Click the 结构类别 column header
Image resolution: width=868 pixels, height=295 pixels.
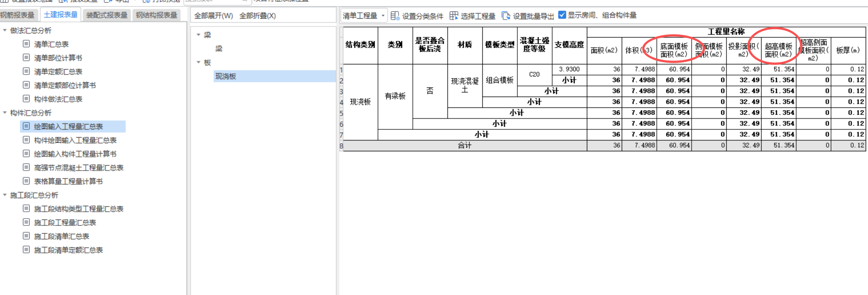coord(360,45)
